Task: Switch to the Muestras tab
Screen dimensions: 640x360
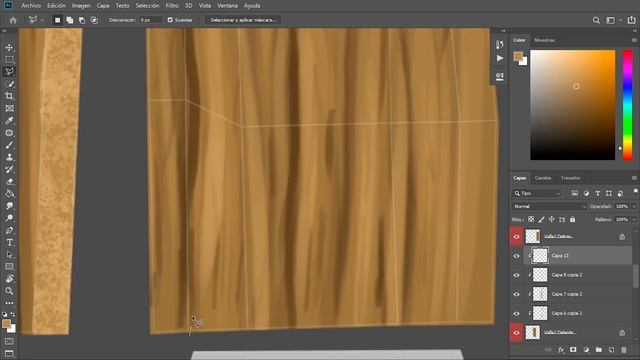Action: pyautogui.click(x=544, y=40)
